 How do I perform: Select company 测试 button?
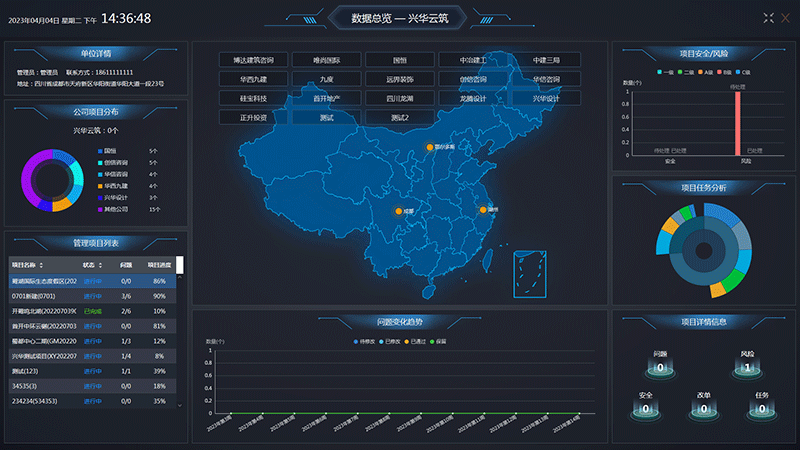[327, 117]
